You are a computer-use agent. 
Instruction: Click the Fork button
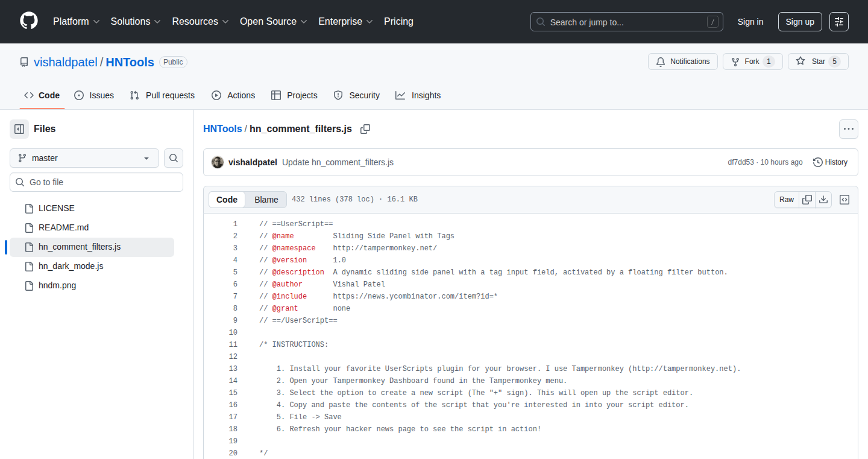[753, 62]
